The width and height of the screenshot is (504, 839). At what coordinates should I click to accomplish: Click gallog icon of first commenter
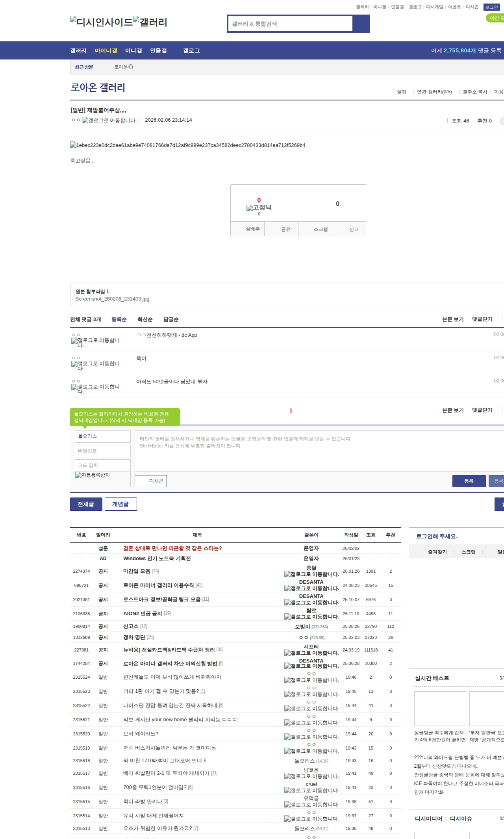tap(95, 342)
